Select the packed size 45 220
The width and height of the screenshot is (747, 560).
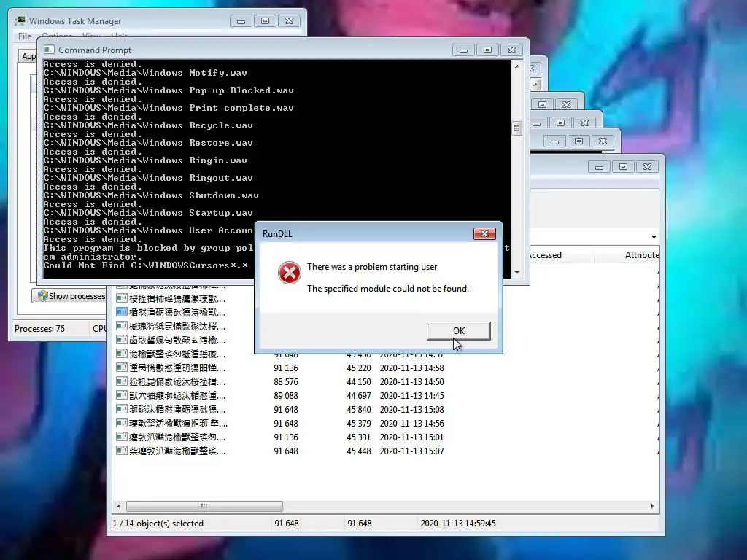(359, 368)
